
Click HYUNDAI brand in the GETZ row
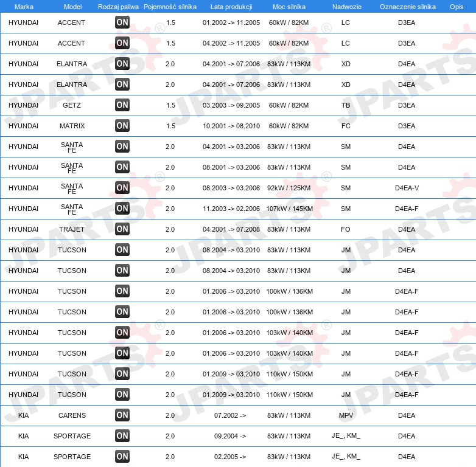click(x=23, y=105)
